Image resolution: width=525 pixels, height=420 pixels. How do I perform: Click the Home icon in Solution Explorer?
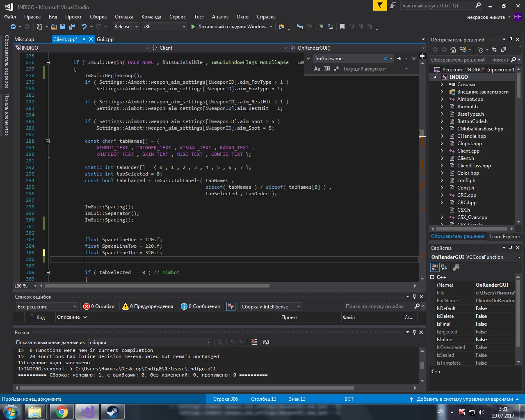point(453,50)
